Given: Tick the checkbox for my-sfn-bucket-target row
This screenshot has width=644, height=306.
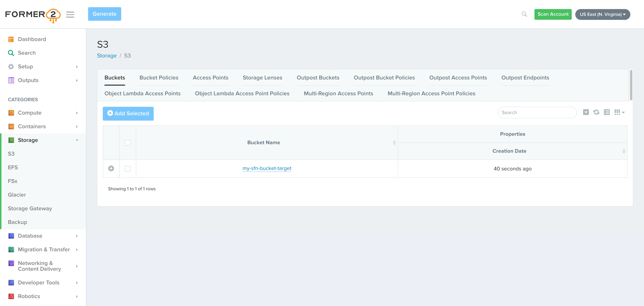Looking at the screenshot, I should (x=128, y=169).
